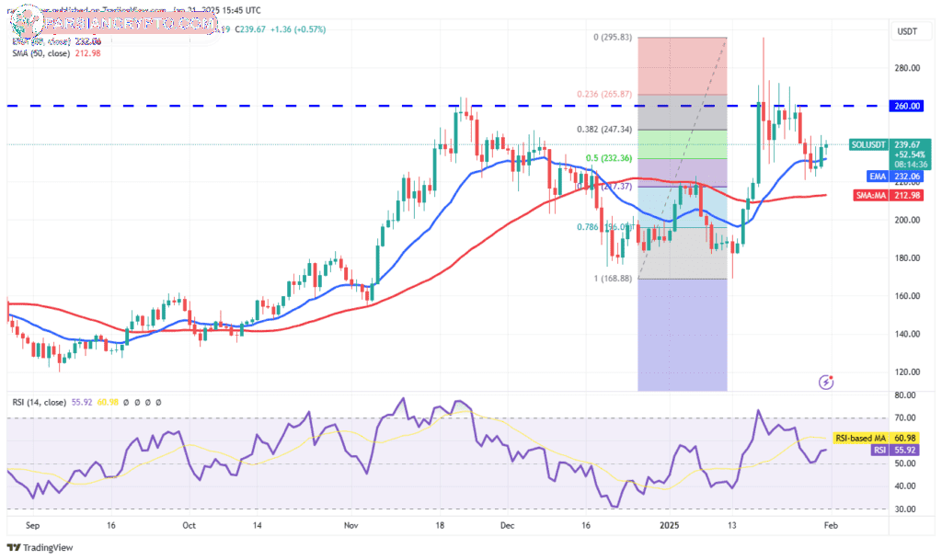This screenshot has width=942, height=560.
Task: Click the 160.00 price axis value
Action: click(x=906, y=296)
